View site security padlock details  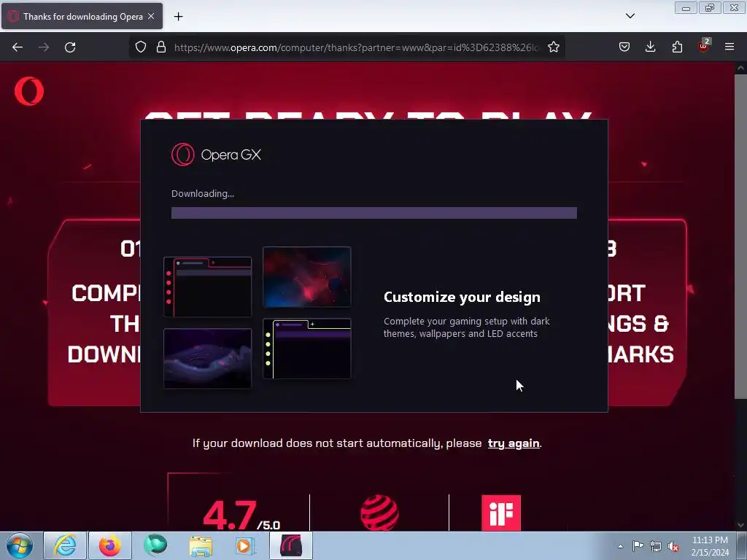pyautogui.click(x=161, y=47)
